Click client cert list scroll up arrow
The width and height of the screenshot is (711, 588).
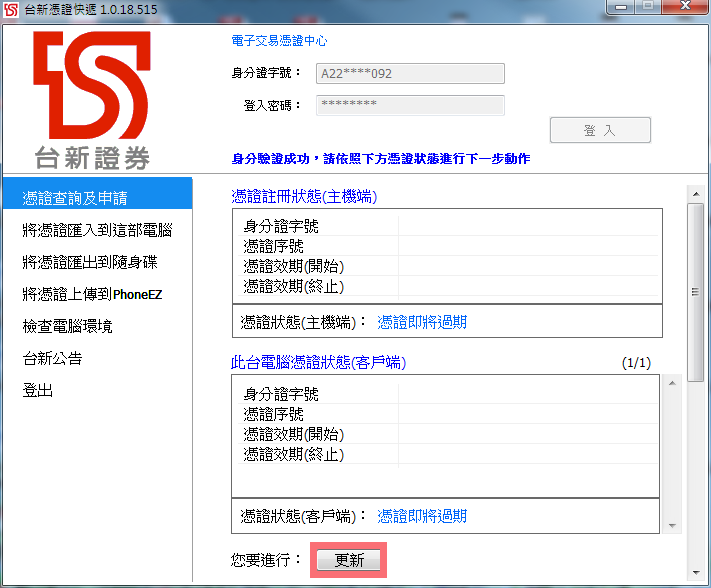[672, 383]
